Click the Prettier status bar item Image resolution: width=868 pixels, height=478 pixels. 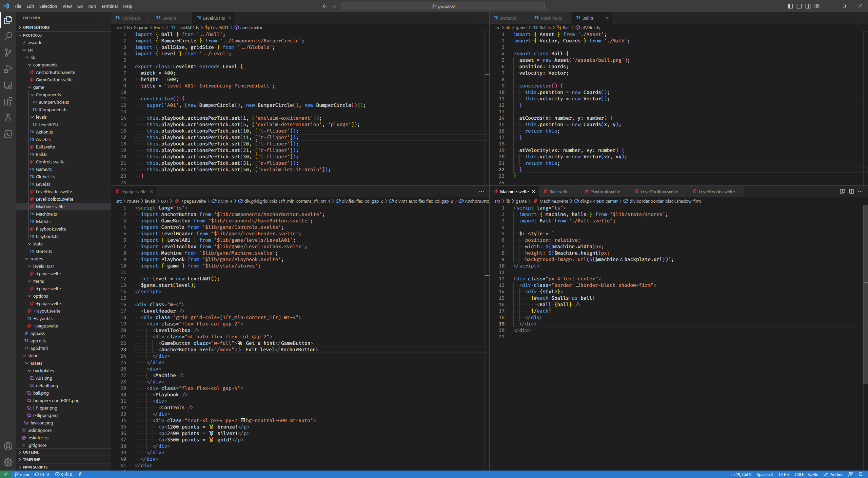coord(833,474)
